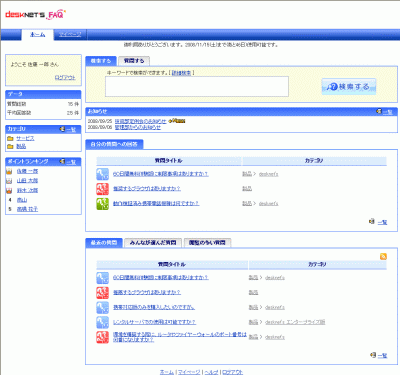Open 佐藤 一郎 in point ranking
The width and height of the screenshot is (400, 375).
27,171
